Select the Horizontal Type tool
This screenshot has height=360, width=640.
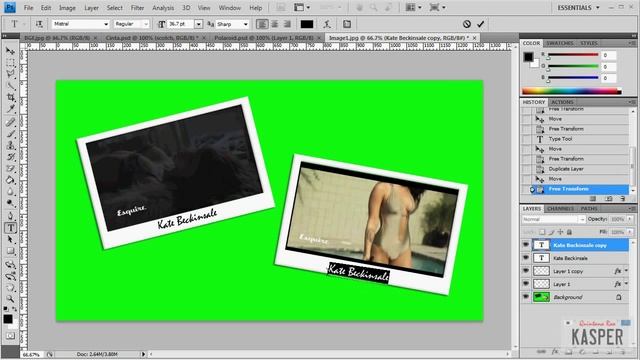coord(10,228)
